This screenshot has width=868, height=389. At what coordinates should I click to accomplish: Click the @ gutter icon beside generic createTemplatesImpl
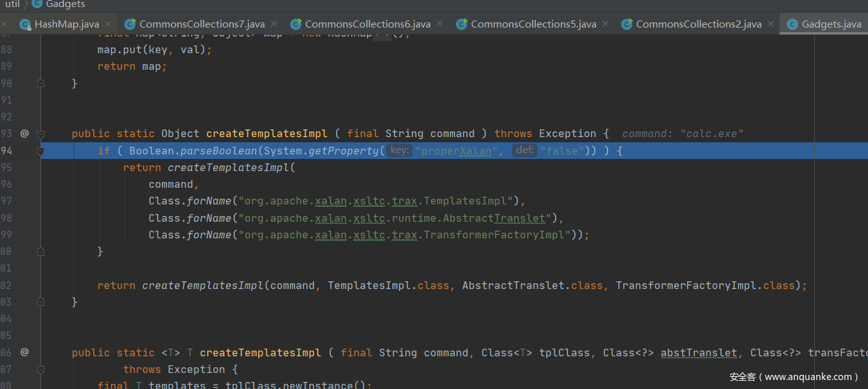pos(24,352)
